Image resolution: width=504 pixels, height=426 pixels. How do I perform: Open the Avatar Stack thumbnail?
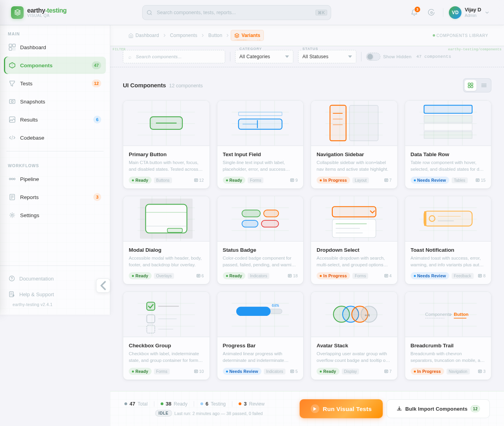[x=354, y=314]
